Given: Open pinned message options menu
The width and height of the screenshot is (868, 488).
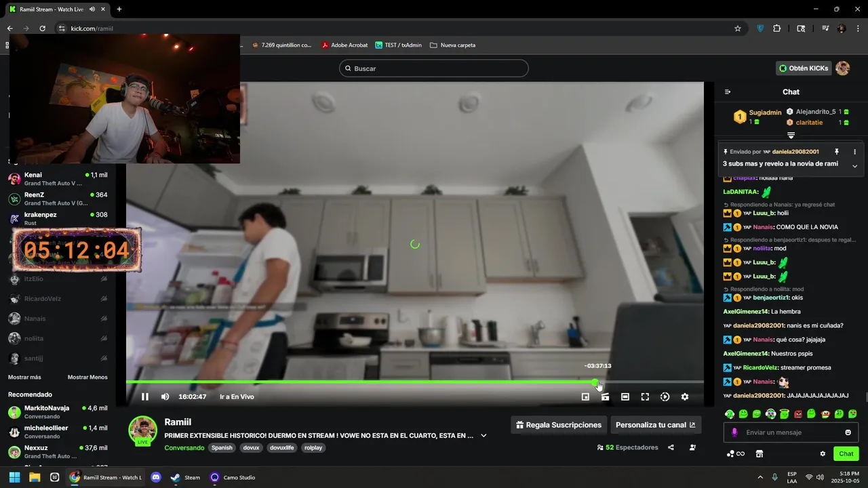Looking at the screenshot, I should [x=854, y=152].
